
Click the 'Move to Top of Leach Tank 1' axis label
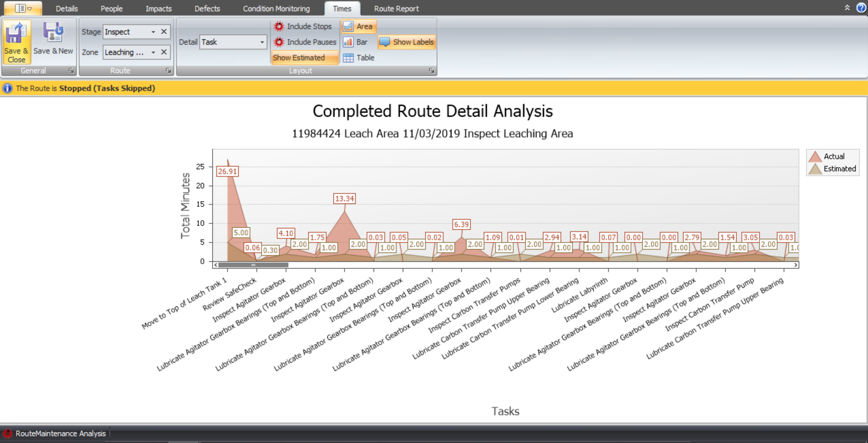pos(184,304)
